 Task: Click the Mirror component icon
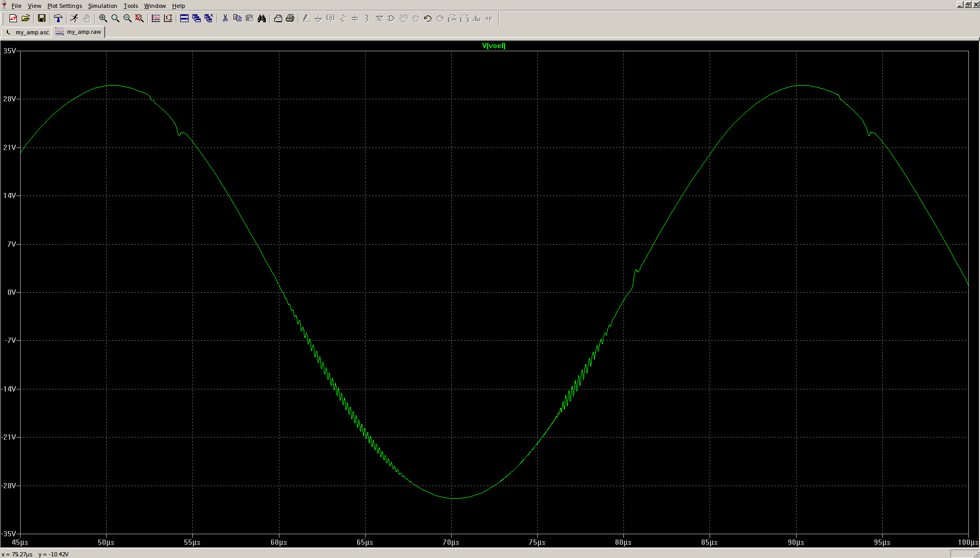coord(464,18)
